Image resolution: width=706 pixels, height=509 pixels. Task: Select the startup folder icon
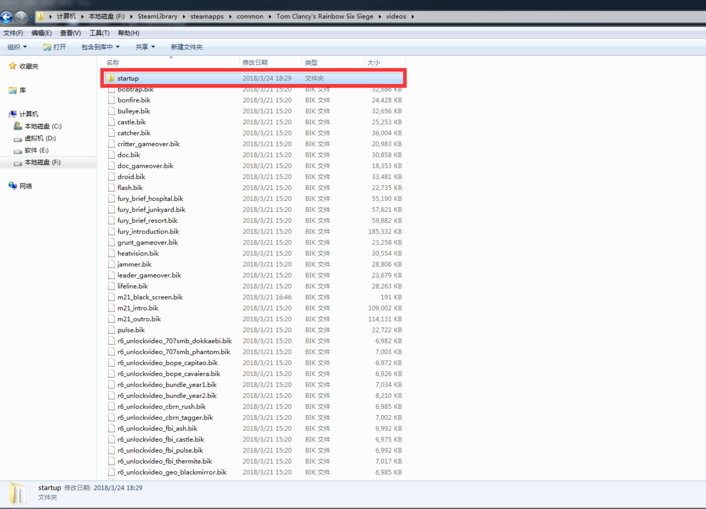[x=111, y=78]
